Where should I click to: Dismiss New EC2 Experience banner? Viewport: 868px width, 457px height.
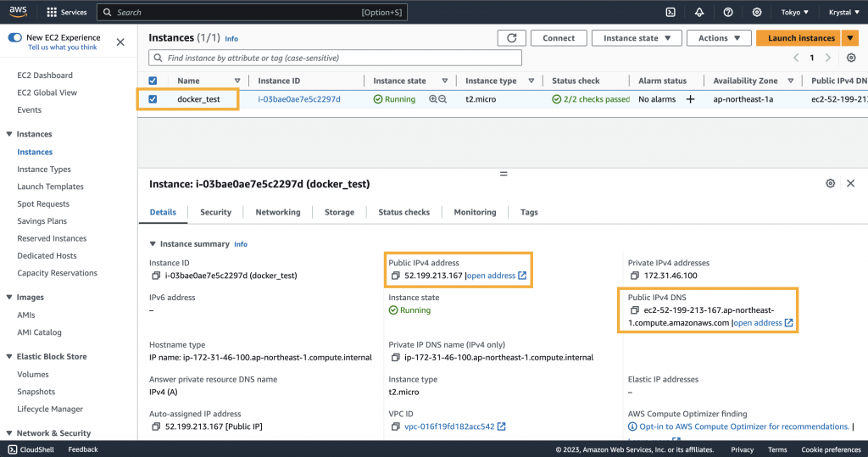pos(120,42)
